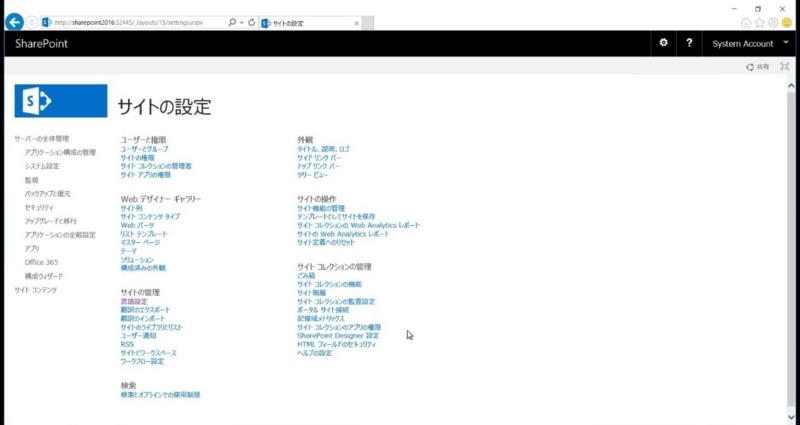Open 監視 in left navigation
800x425 pixels.
coord(31,180)
